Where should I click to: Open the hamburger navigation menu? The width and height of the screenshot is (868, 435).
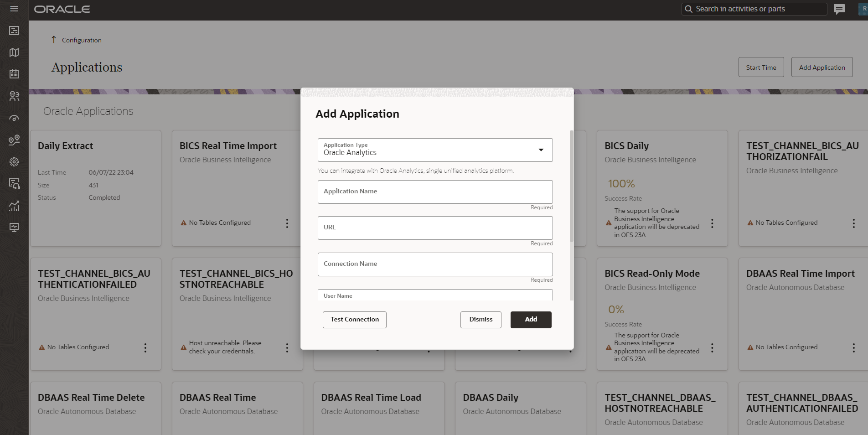(14, 9)
